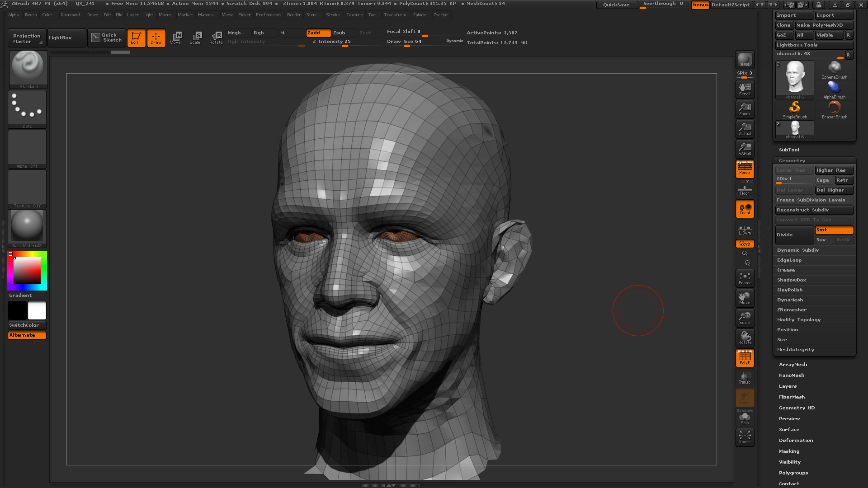Activate the Move transform icon

pyautogui.click(x=175, y=38)
